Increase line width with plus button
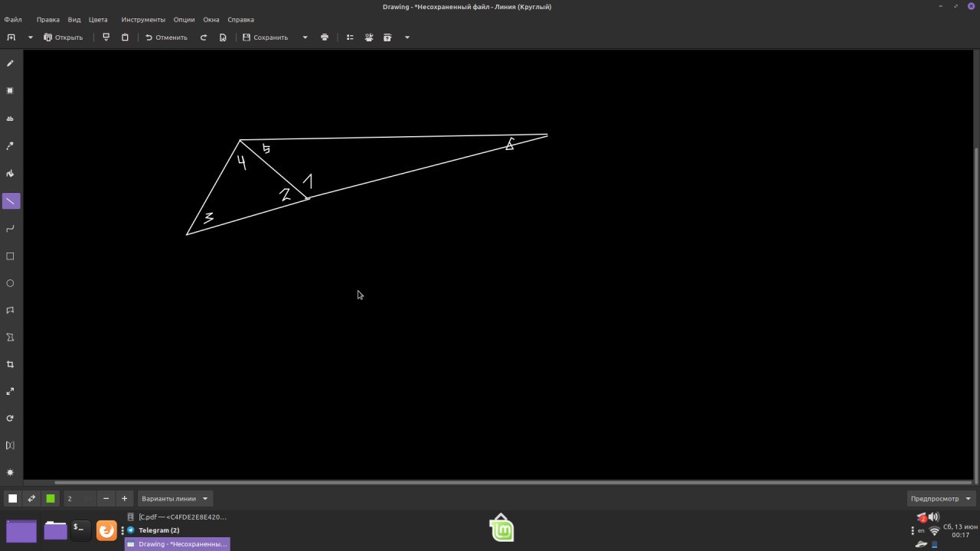980x551 pixels. (x=124, y=498)
